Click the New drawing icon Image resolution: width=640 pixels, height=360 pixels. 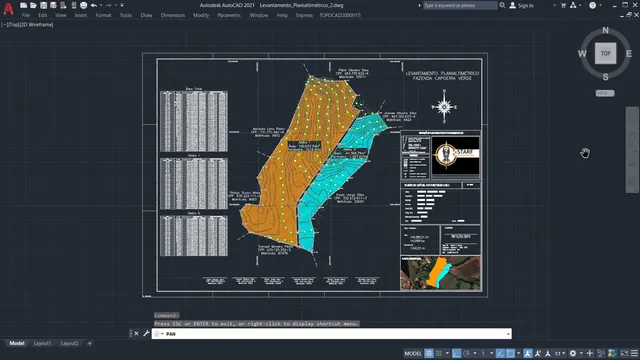click(x=24, y=5)
